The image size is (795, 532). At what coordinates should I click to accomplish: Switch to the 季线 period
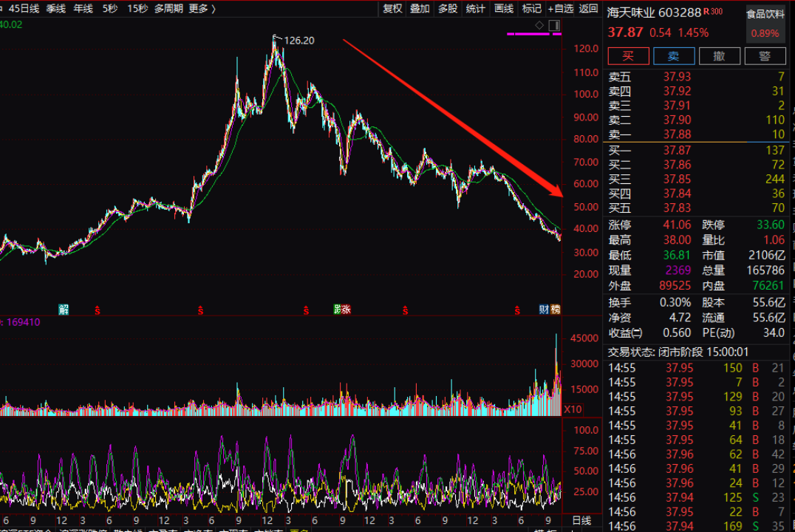(x=55, y=9)
